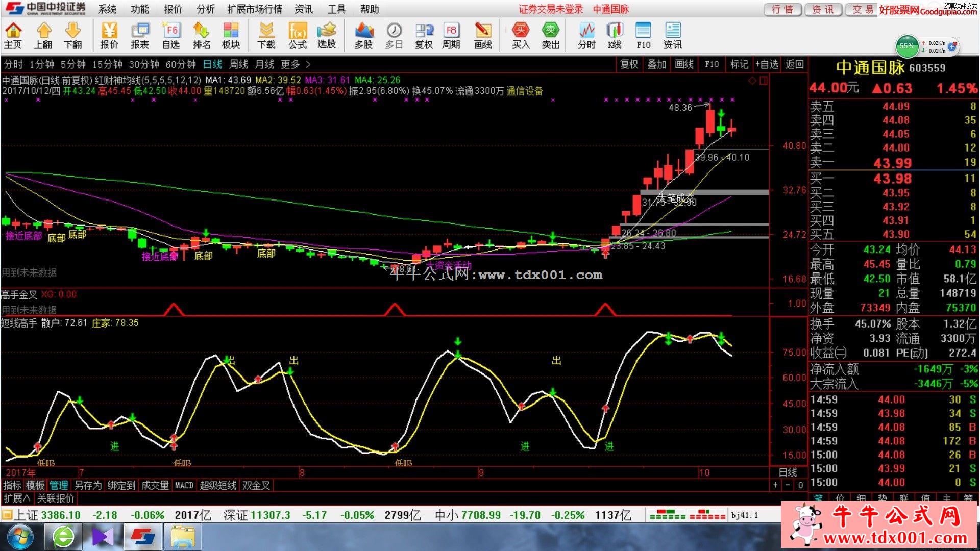Open the 帮助 menu
The image size is (980, 551).
click(x=370, y=9)
